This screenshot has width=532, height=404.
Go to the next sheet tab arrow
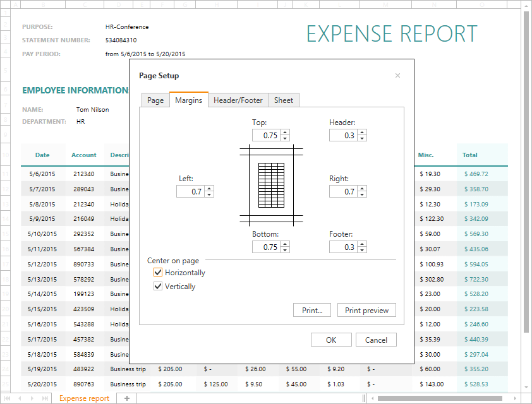(x=32, y=398)
